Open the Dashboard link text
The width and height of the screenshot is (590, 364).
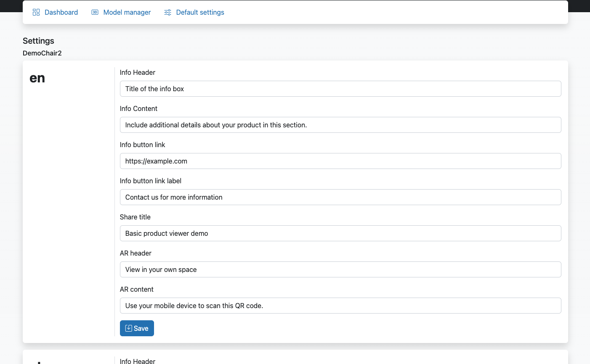[61, 12]
